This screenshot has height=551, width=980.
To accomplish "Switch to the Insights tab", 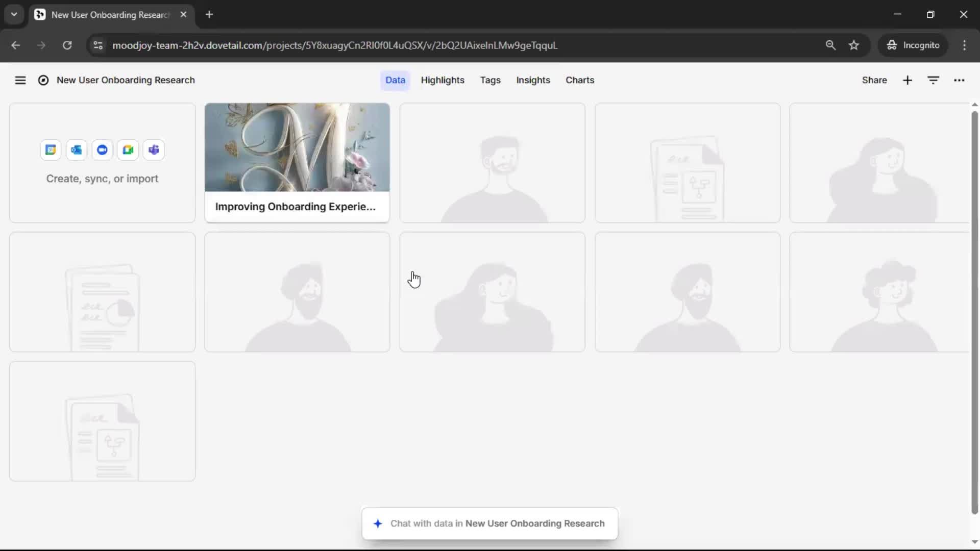I will point(533,80).
